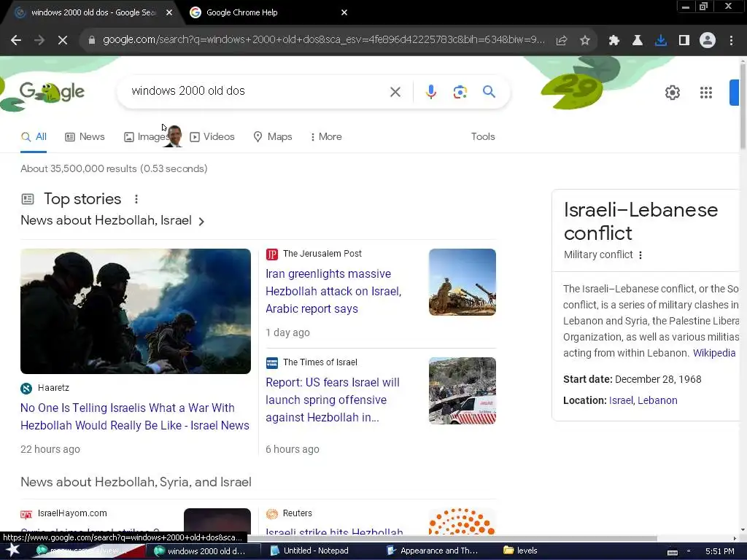
Task: Open Haaretz article about war with Hezbollah
Action: pyautogui.click(x=135, y=416)
